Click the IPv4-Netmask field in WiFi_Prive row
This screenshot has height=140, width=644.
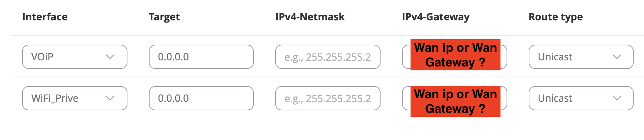click(328, 98)
